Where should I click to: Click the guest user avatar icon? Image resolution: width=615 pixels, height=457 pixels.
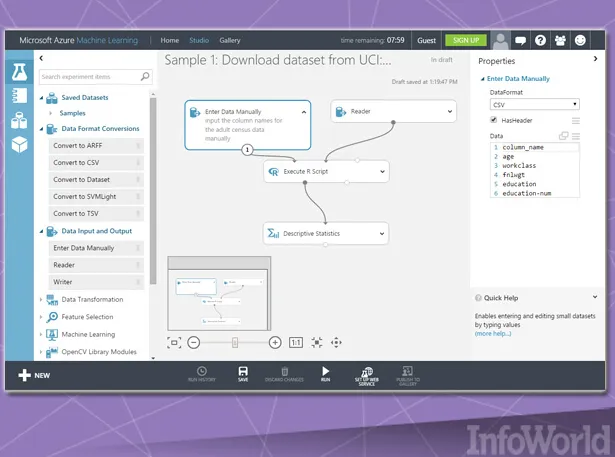[x=500, y=40]
